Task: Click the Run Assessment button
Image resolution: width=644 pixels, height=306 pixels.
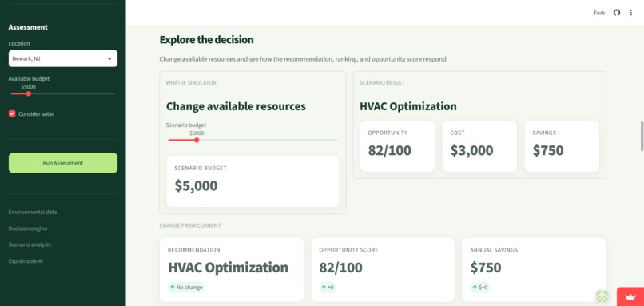Action: tap(63, 163)
